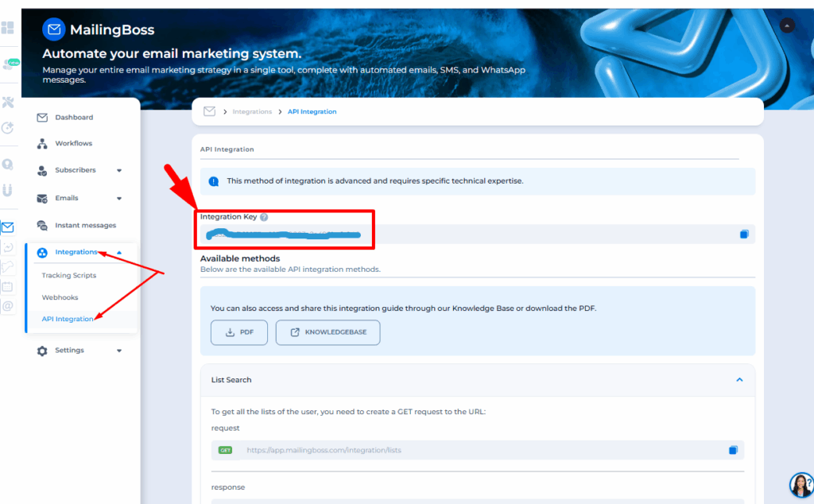Click the MailingBoss logo icon
Screen dimensions: 814x504
pos(54,30)
